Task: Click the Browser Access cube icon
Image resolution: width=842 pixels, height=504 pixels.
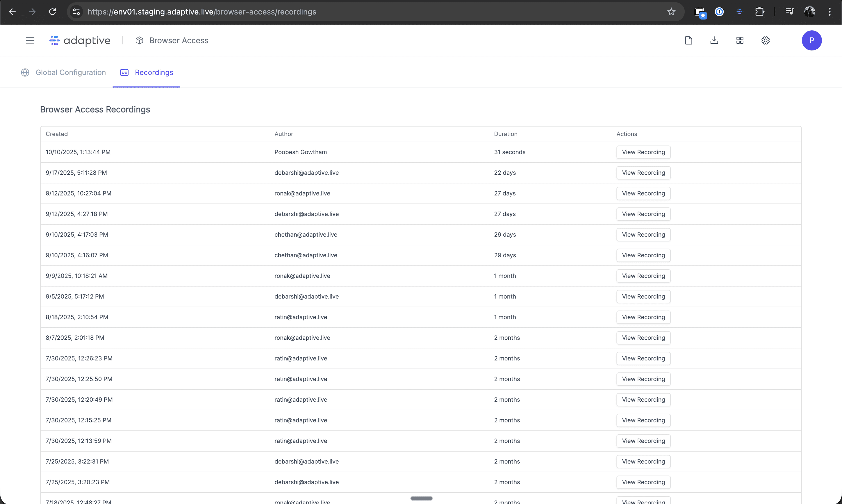Action: coord(139,40)
